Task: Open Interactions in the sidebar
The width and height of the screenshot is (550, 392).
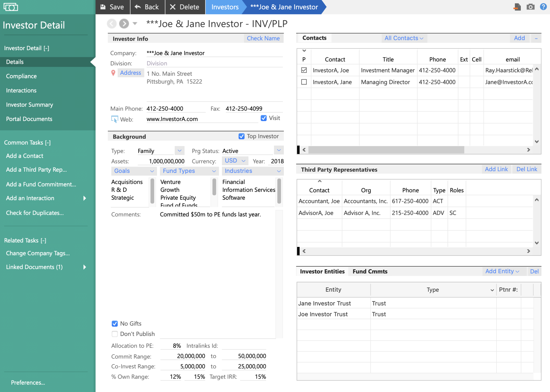Action: coord(21,91)
